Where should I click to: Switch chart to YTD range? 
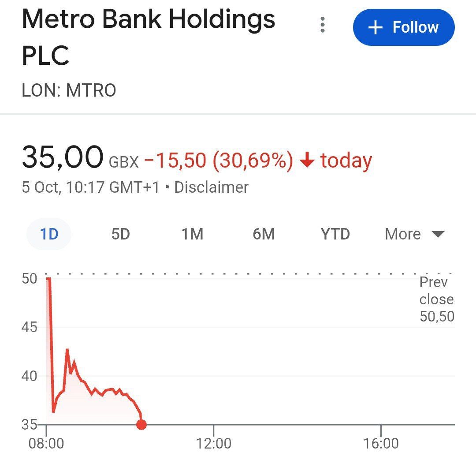click(335, 234)
